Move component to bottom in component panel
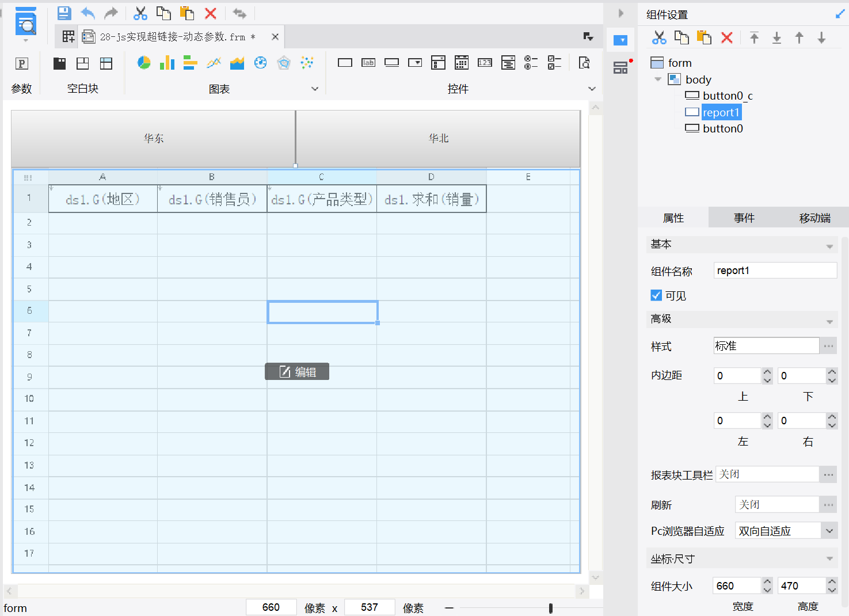 (776, 38)
